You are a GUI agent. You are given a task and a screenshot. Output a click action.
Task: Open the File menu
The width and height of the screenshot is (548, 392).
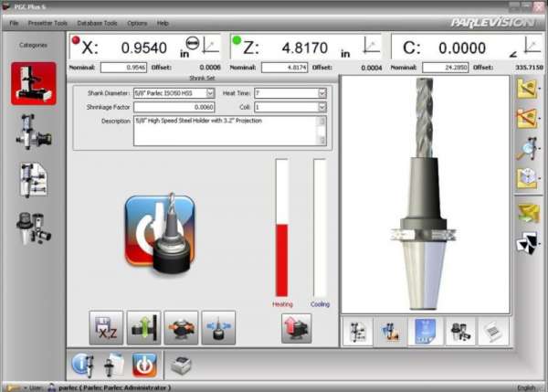14,23
